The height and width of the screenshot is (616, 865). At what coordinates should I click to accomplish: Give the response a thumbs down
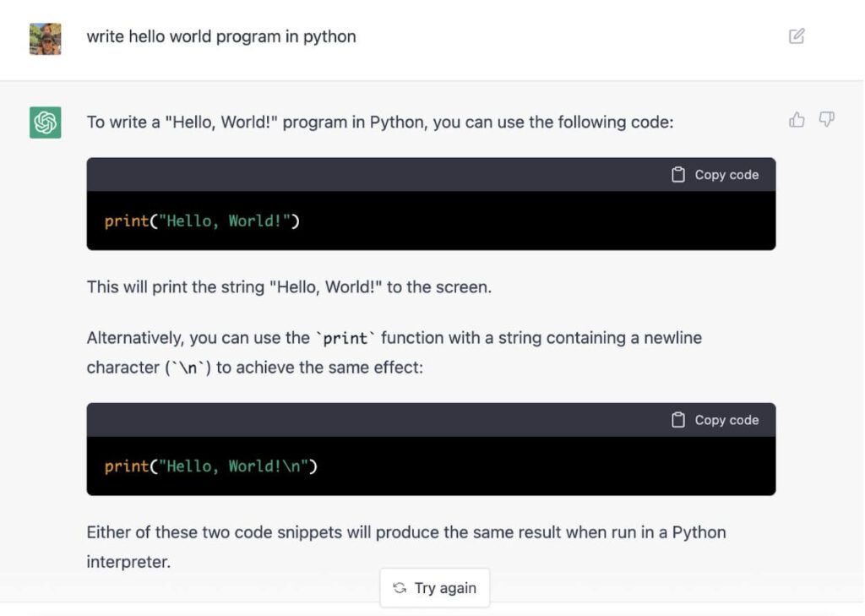tap(827, 120)
